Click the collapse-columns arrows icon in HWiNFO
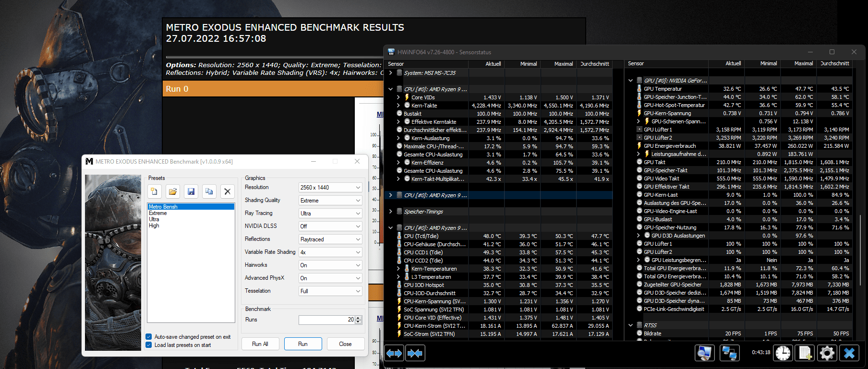 pos(415,353)
